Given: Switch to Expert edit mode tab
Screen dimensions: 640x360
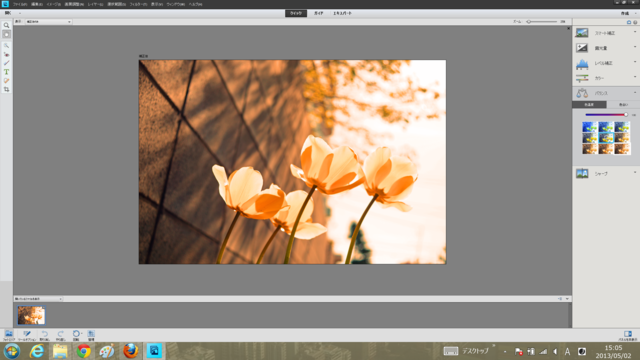Looking at the screenshot, I should tap(342, 13).
